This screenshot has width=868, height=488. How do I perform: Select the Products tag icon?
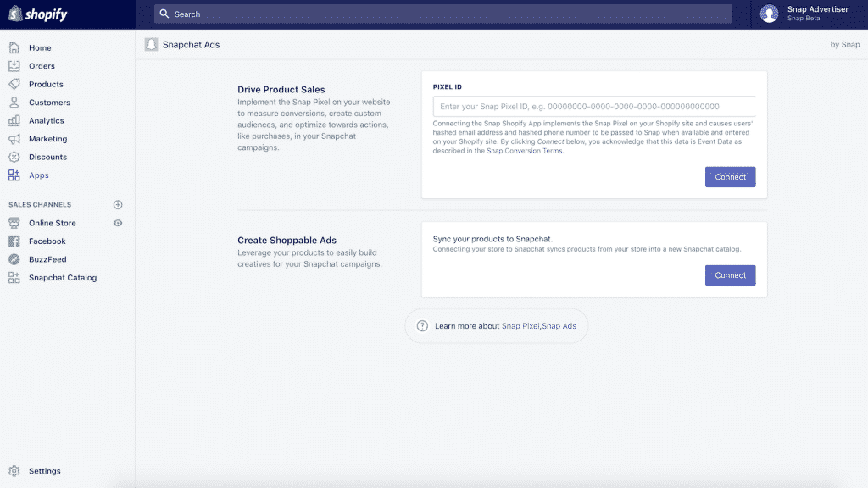point(14,84)
